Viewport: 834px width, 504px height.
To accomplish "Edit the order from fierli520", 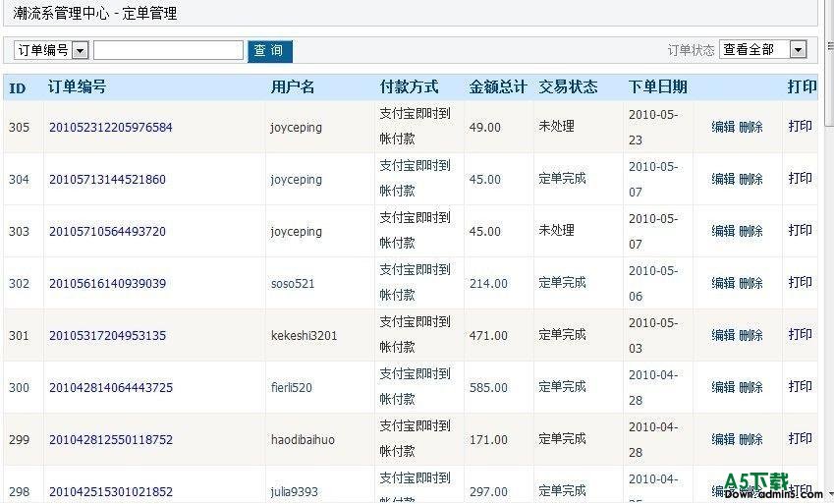I will click(x=723, y=387).
